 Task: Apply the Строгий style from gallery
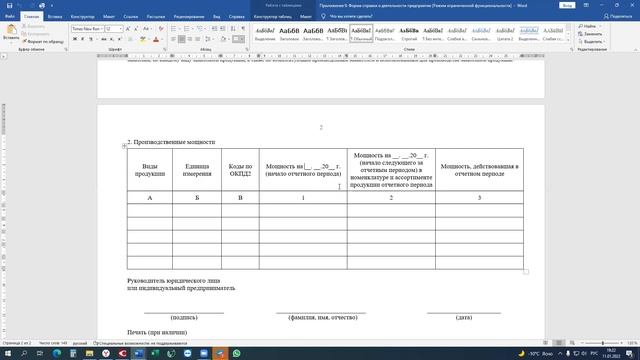click(409, 33)
